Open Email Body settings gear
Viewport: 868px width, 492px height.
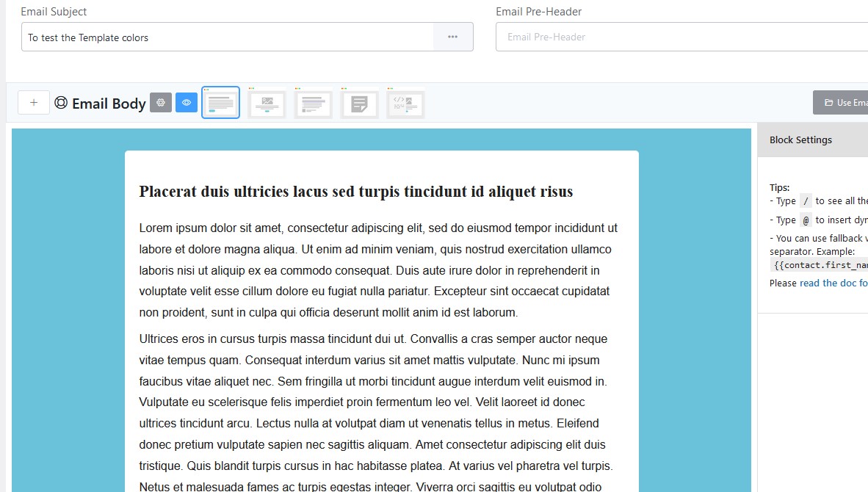tap(161, 102)
